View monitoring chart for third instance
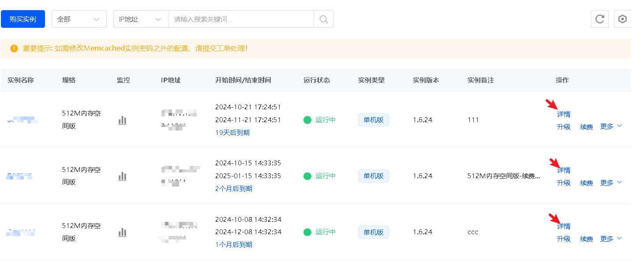The image size is (644, 262). click(x=122, y=232)
